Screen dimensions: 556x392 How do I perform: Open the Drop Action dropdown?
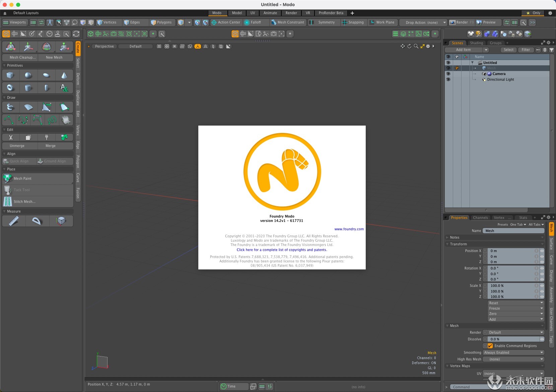pyautogui.click(x=424, y=22)
